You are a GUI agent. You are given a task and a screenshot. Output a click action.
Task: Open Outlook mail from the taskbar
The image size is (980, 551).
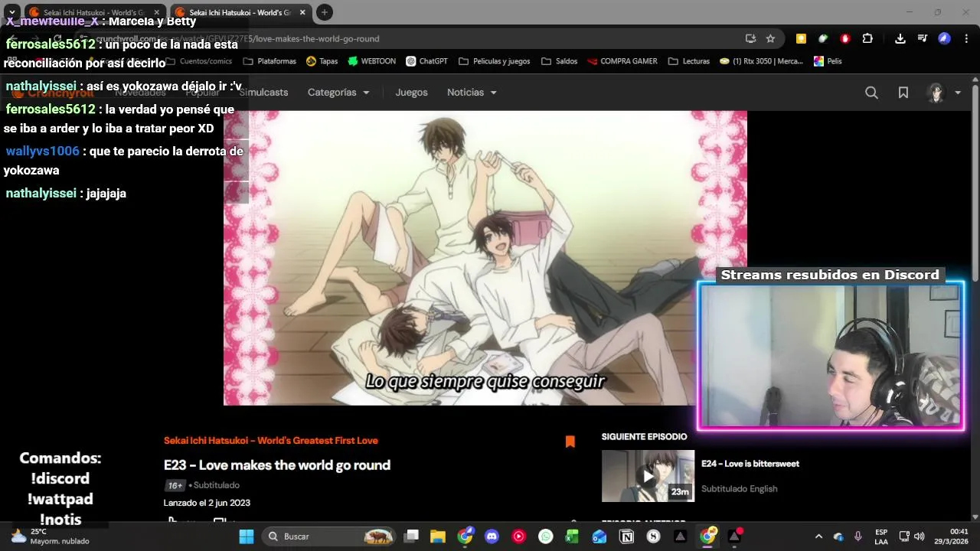[599, 536]
